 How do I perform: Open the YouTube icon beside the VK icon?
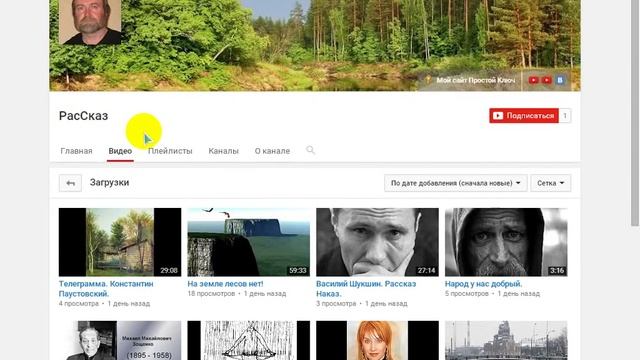coord(547,80)
